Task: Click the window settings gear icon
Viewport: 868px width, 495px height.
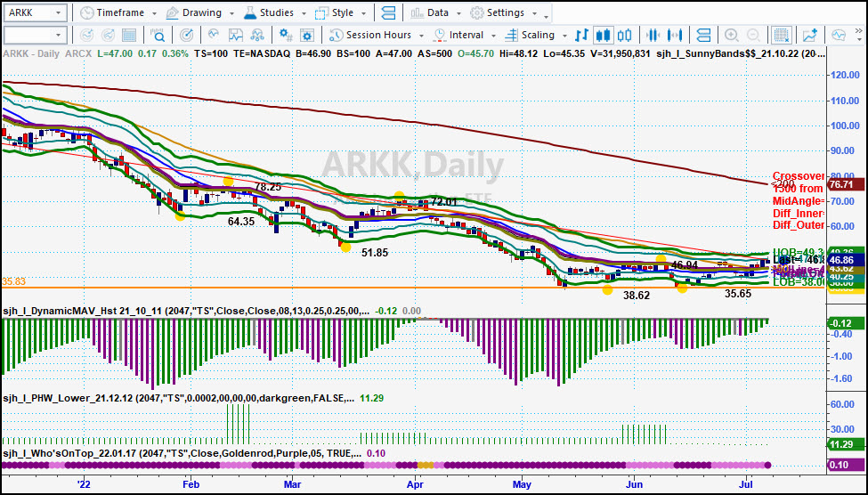Action: click(x=308, y=36)
